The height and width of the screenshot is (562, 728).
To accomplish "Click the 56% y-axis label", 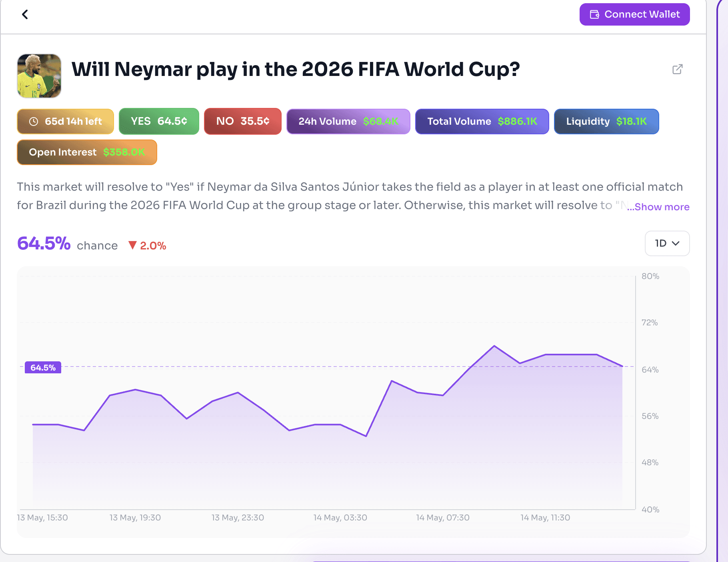I will [x=650, y=416].
